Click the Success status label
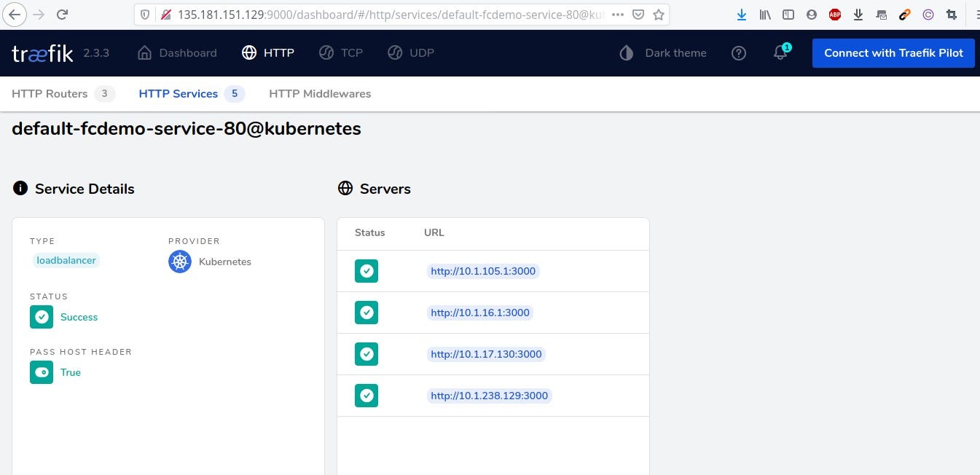This screenshot has width=980, height=475. tap(79, 317)
